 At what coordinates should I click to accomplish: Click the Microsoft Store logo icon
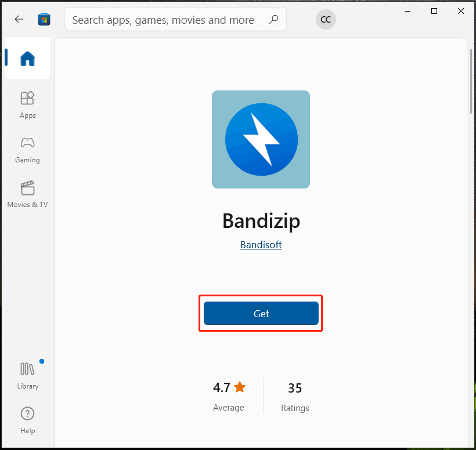44,19
